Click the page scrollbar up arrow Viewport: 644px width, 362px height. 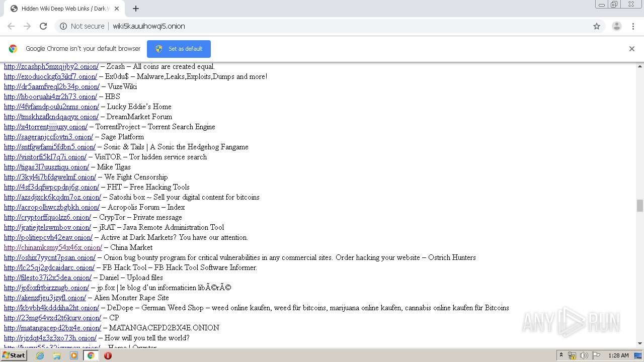point(640,66)
